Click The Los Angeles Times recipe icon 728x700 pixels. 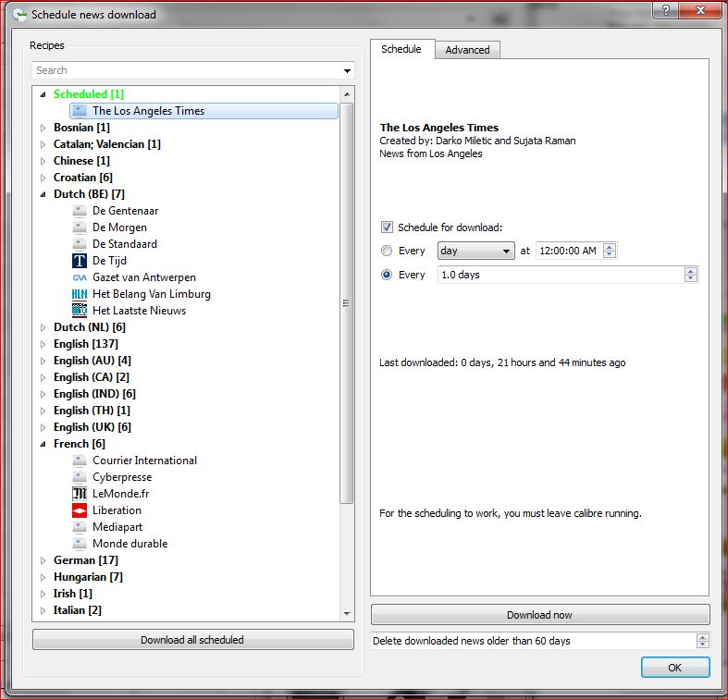pos(80,111)
